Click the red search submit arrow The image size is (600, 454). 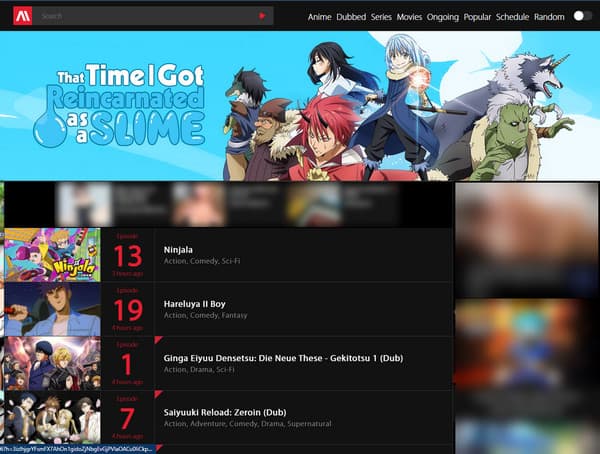[262, 16]
